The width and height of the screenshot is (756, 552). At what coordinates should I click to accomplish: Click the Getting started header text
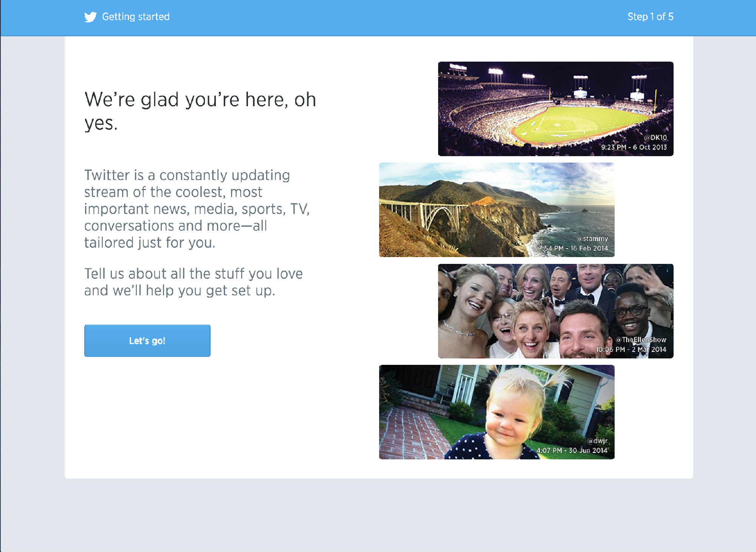136,17
